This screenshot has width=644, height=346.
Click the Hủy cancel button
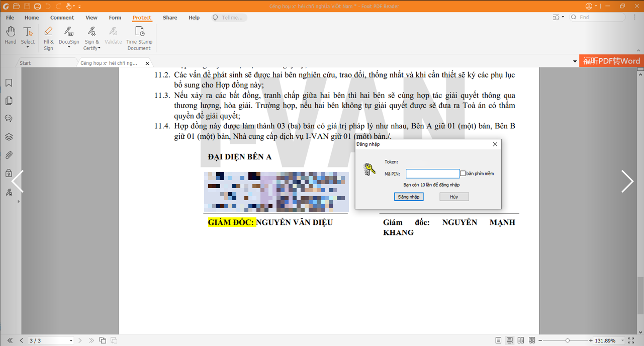pyautogui.click(x=454, y=197)
